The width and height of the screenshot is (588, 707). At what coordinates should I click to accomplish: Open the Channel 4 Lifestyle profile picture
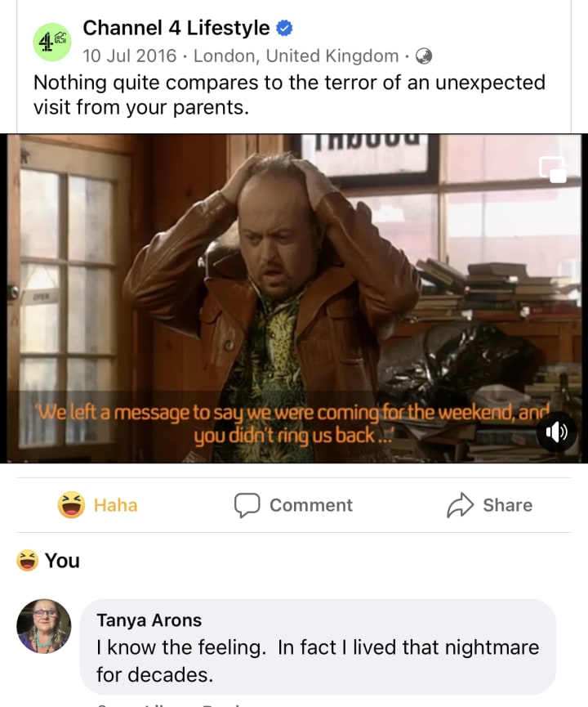52,42
